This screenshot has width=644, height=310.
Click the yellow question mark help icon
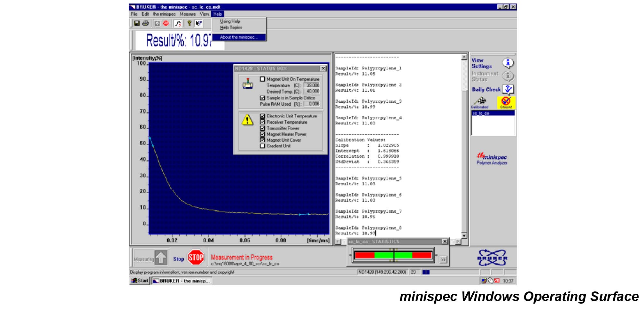click(190, 23)
